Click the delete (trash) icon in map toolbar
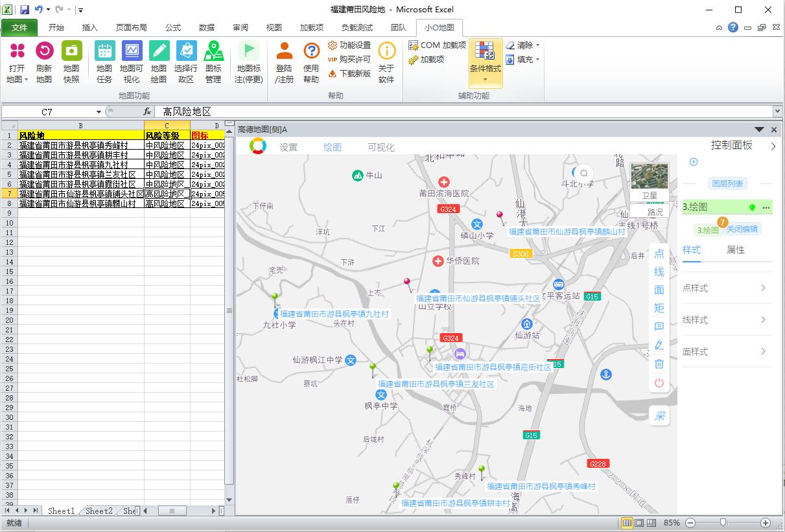 click(659, 364)
